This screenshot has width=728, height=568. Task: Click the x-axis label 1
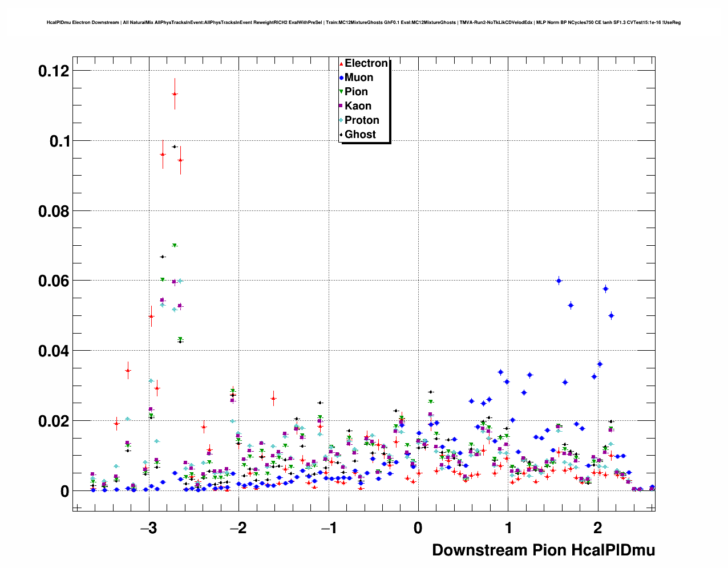(x=508, y=528)
